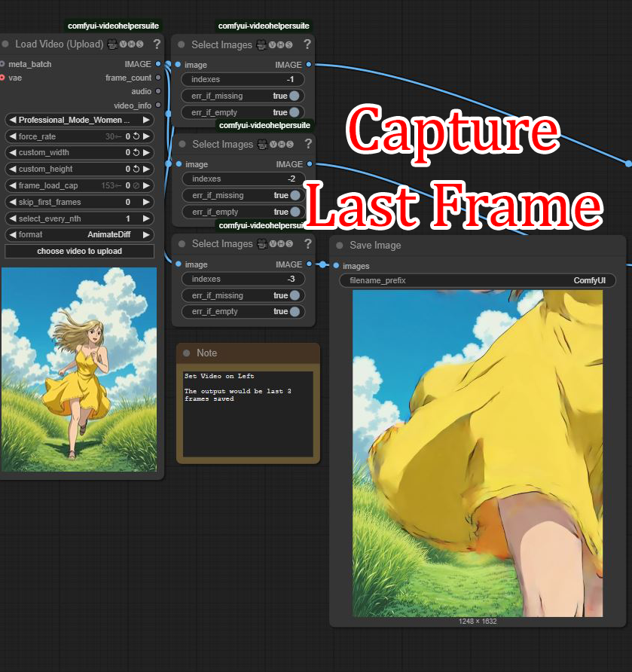Screen dimensions: 632x672
Task: Click VHS film icon on Select Images node indexes -2
Action: (x=262, y=144)
